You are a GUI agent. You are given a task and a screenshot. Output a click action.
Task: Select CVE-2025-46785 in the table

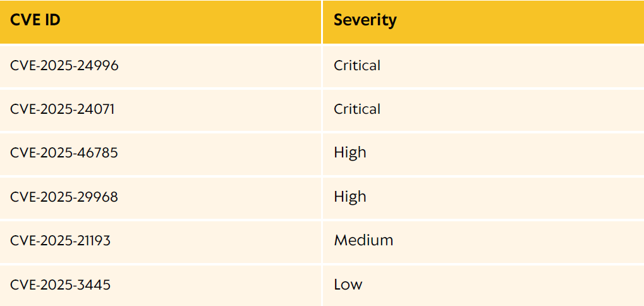point(64,153)
